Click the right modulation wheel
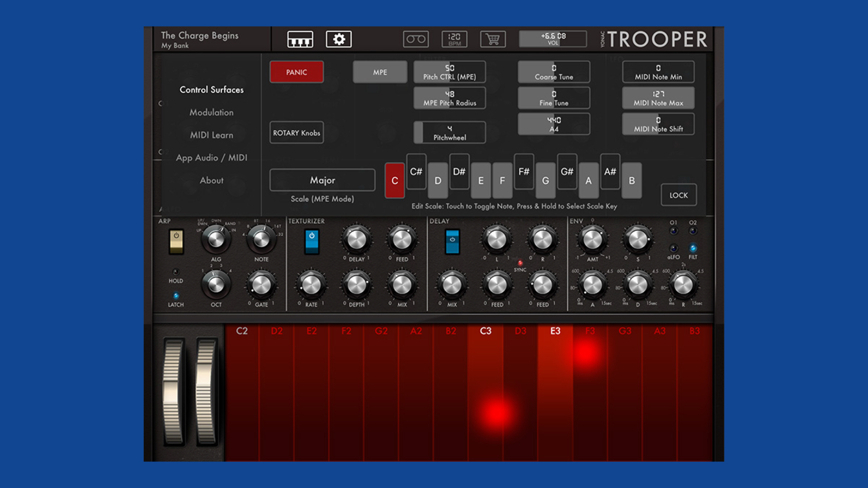This screenshot has width=868, height=488. (x=207, y=391)
